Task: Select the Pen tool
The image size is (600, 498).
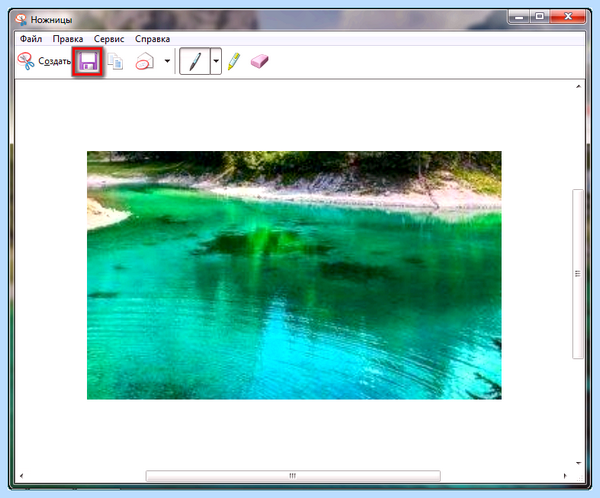Action: tap(195, 61)
